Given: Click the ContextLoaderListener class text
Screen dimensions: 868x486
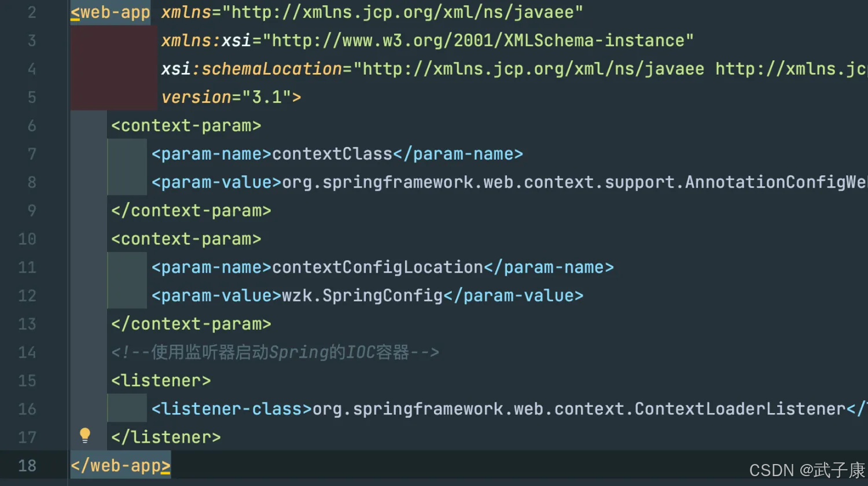Looking at the screenshot, I should (579, 409).
